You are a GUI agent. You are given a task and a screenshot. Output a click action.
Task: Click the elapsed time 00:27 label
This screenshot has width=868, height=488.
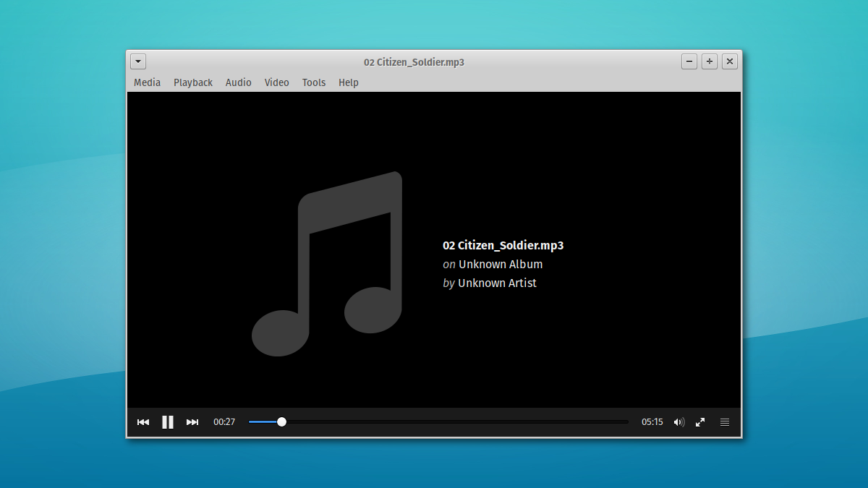(x=224, y=421)
